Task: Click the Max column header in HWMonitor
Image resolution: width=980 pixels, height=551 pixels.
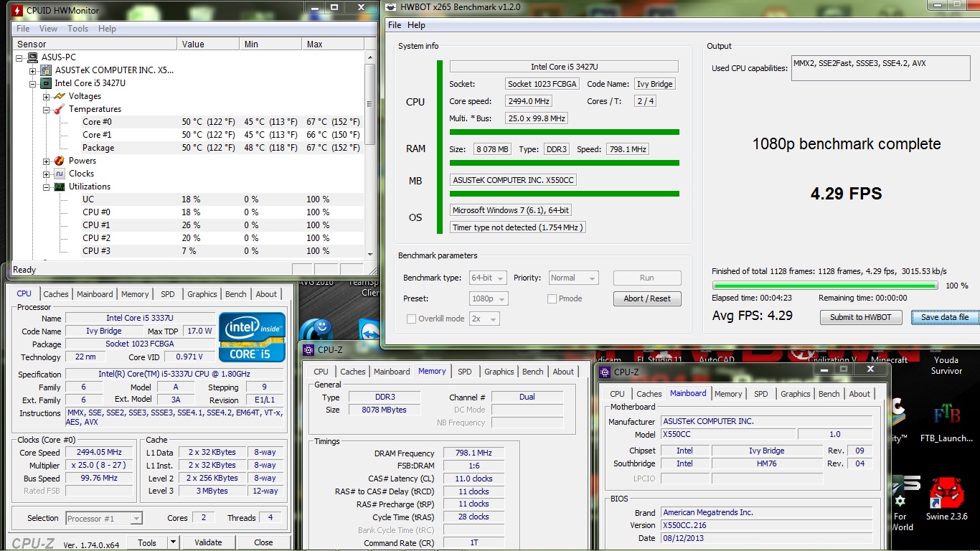Action: [332, 44]
